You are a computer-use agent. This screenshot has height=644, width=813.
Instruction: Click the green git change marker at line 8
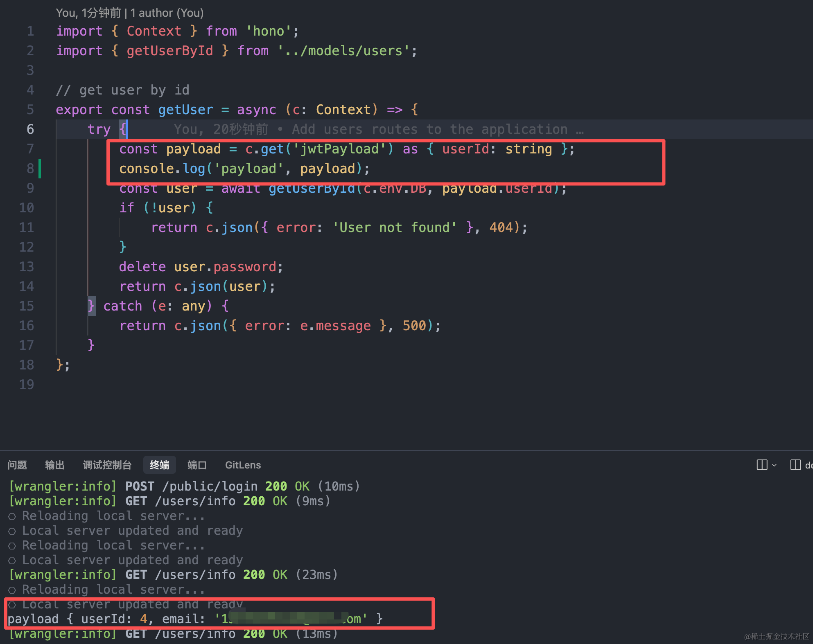40,168
